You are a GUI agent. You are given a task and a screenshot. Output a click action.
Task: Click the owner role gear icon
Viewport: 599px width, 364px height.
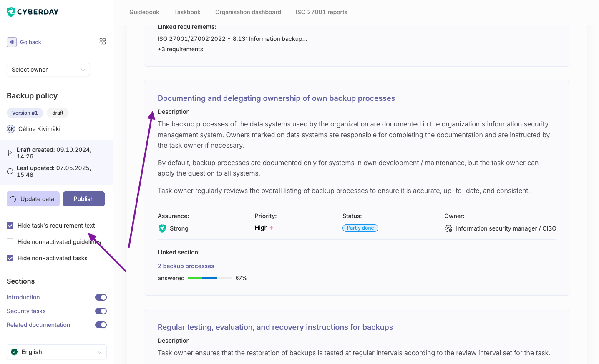(x=448, y=228)
